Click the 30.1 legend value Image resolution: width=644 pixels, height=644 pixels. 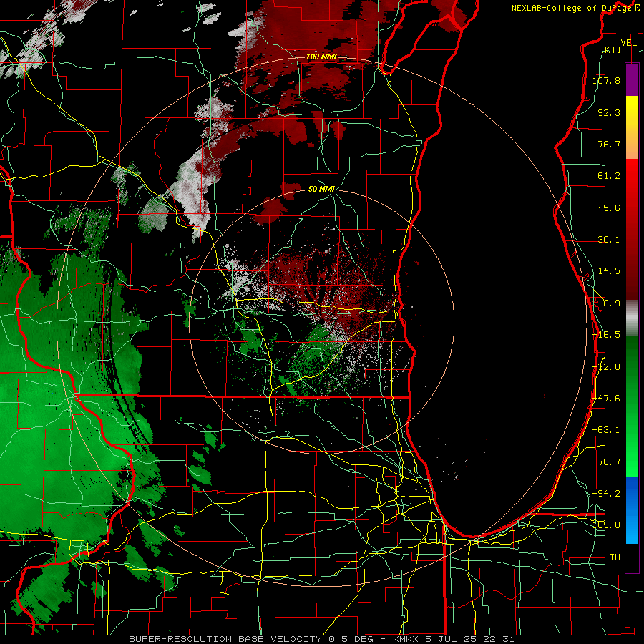click(x=609, y=240)
